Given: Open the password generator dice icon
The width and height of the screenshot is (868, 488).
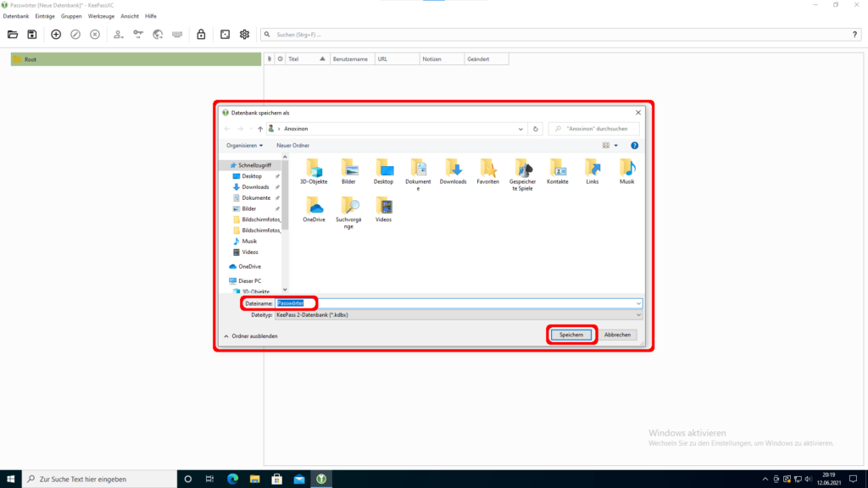Looking at the screenshot, I should click(225, 34).
